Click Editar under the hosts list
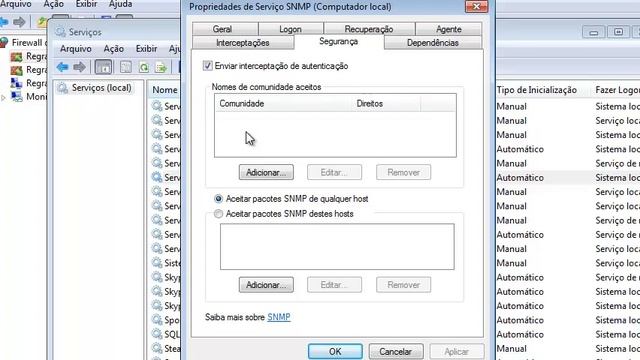The width and height of the screenshot is (640, 360). 334,285
